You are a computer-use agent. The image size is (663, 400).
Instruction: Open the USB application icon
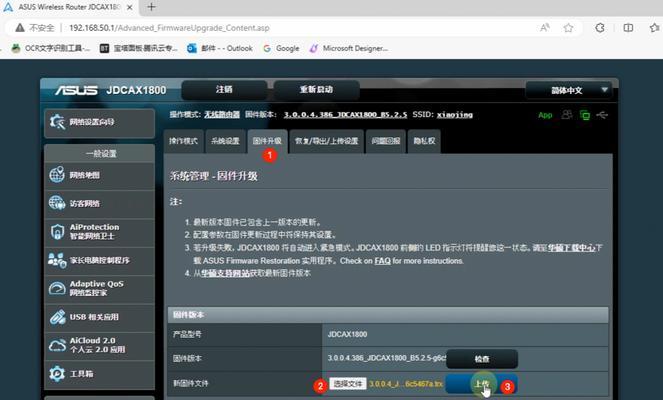pos(57,317)
